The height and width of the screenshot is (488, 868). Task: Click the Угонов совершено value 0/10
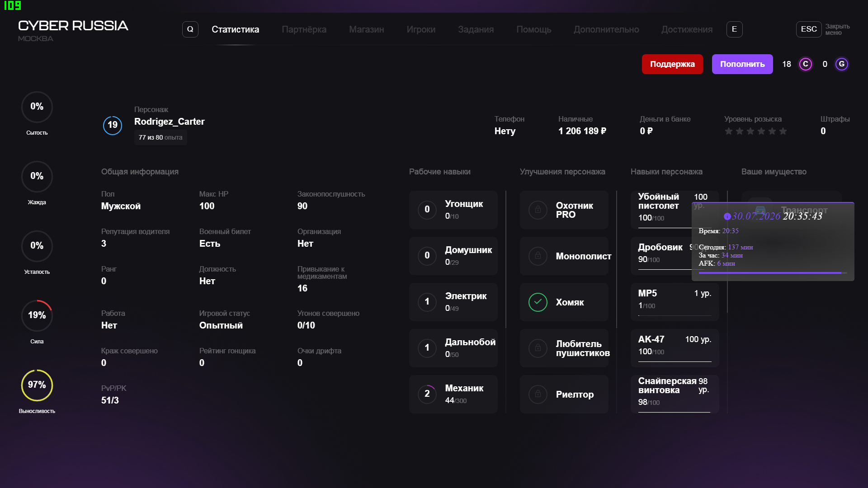point(306,325)
